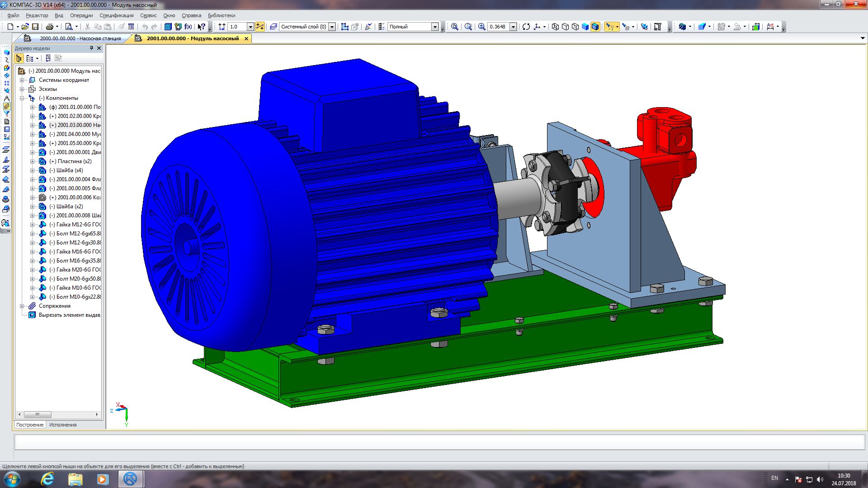868x488 pixels.
Task: Open Internet Explorer from taskbar
Action: [47, 479]
